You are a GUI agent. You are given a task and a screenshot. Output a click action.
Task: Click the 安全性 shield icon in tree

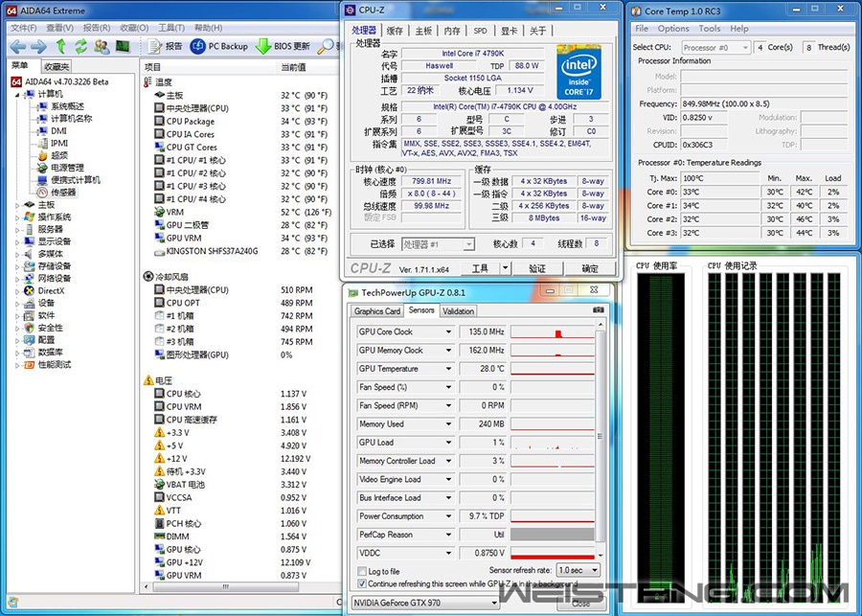(30, 328)
